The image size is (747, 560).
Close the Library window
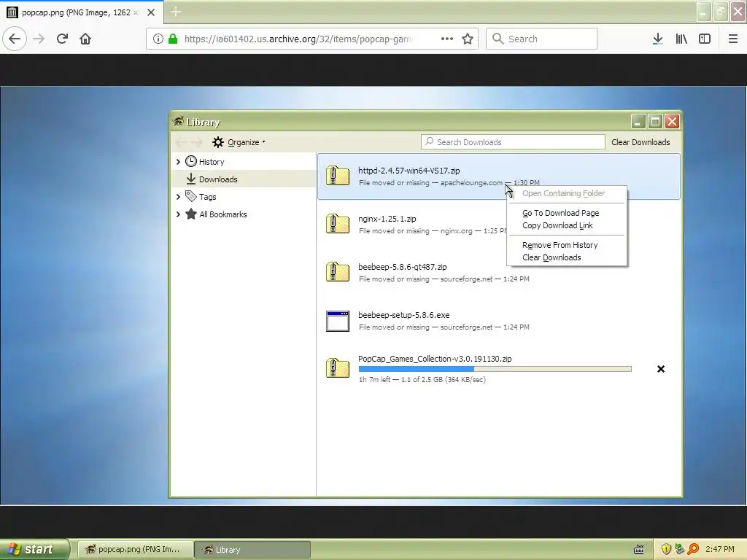pyautogui.click(x=672, y=122)
